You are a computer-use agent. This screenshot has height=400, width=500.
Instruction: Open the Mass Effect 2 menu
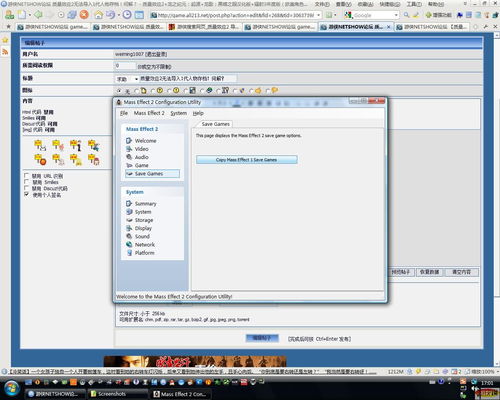[x=149, y=113]
